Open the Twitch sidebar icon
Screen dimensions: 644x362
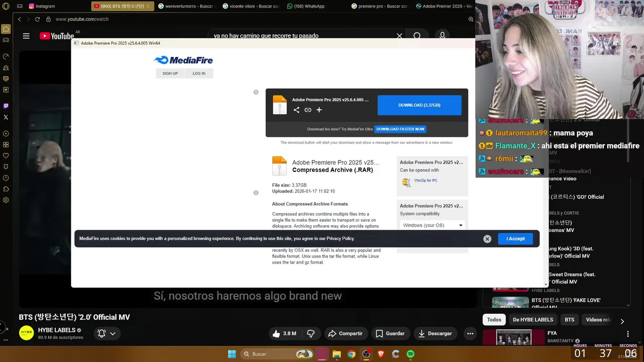(x=6, y=106)
